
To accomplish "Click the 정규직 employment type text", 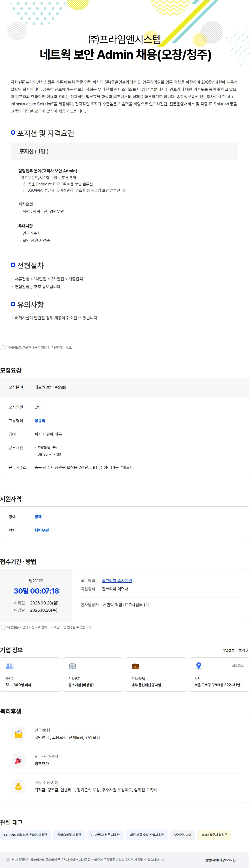I will pos(40,421).
